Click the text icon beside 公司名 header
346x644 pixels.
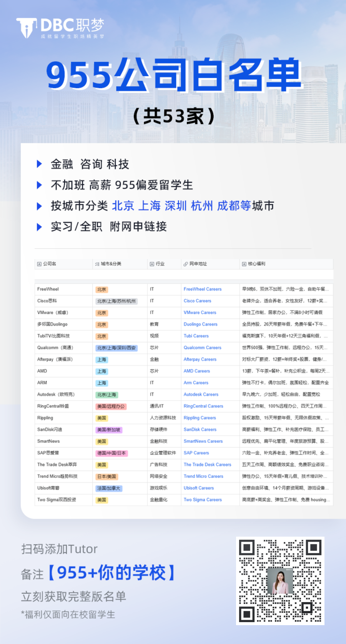39,264
